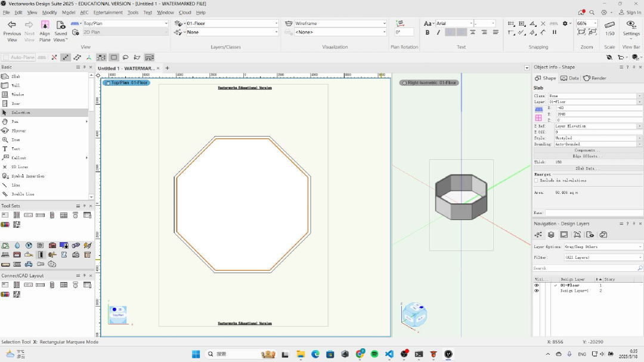Toggle visibility of 01-Floor layer
This screenshot has height=362, width=644.
coord(536,286)
